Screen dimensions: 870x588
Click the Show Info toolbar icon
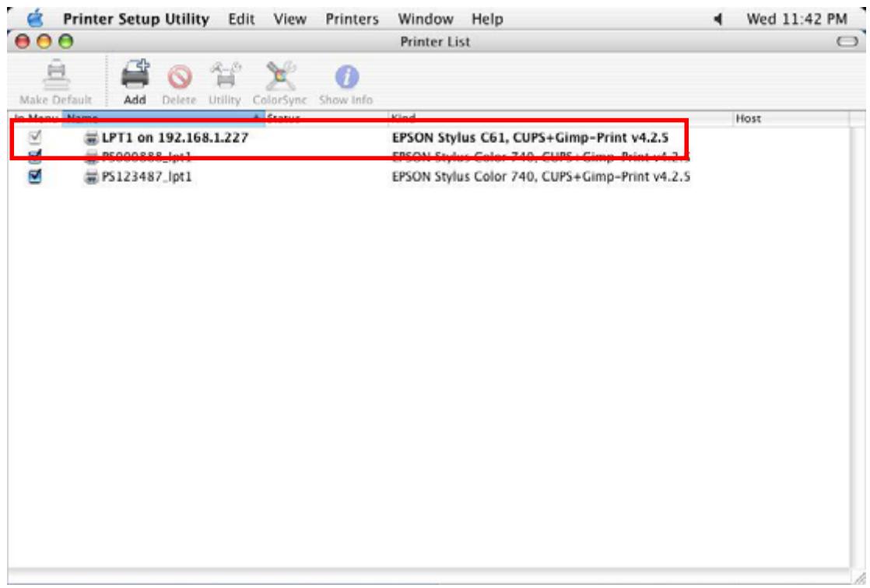pos(346,77)
